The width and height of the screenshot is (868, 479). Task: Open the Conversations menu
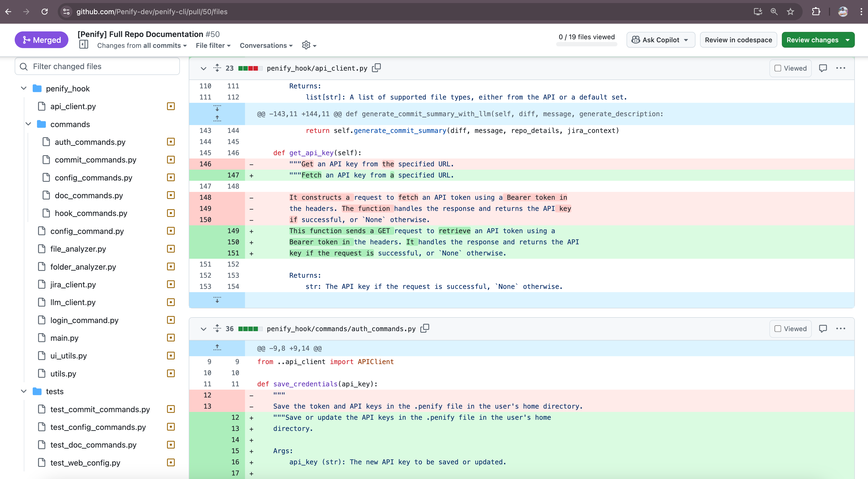[266, 45]
